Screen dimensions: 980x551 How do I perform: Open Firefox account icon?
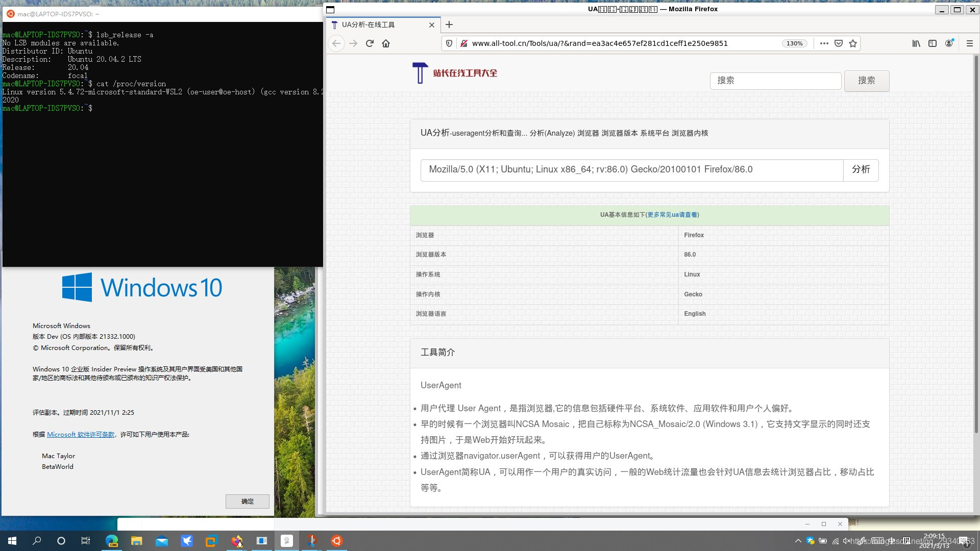pyautogui.click(x=949, y=43)
